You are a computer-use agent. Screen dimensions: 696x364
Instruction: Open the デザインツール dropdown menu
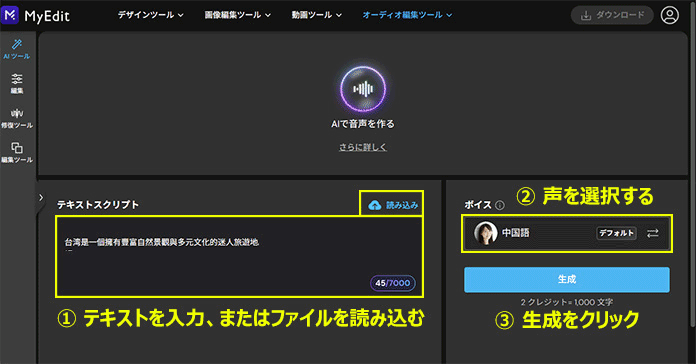coord(150,15)
